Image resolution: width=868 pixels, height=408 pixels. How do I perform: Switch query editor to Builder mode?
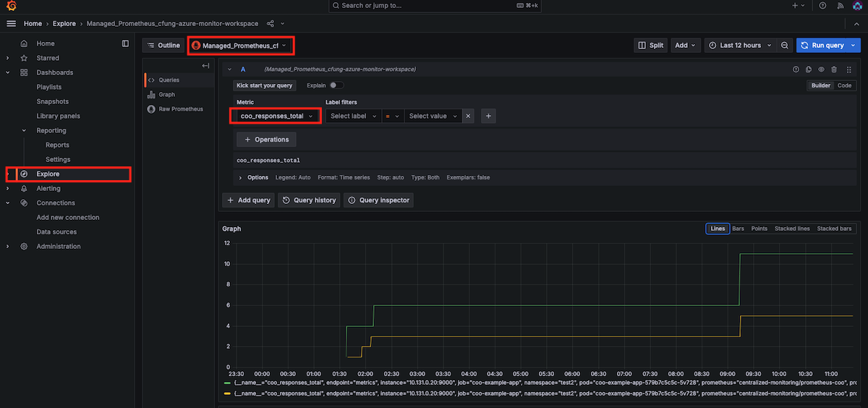pyautogui.click(x=820, y=85)
